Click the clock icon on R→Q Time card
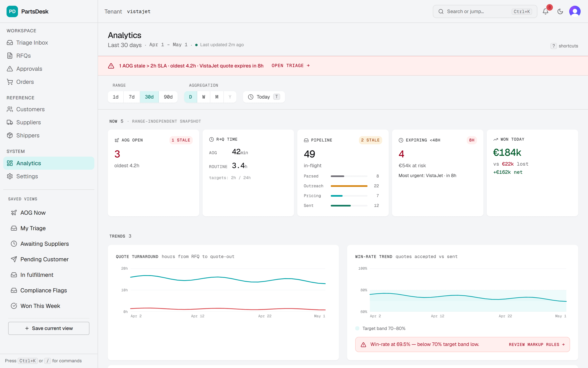 212,139
